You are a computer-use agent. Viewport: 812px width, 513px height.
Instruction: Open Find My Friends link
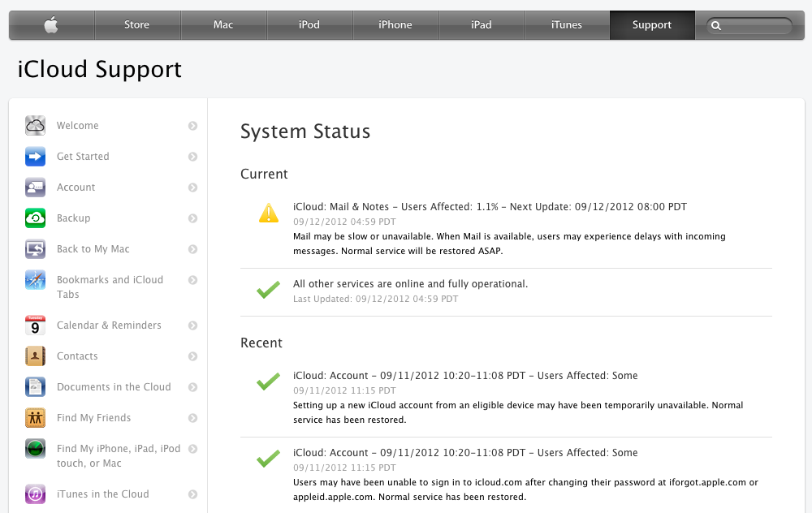coord(93,418)
